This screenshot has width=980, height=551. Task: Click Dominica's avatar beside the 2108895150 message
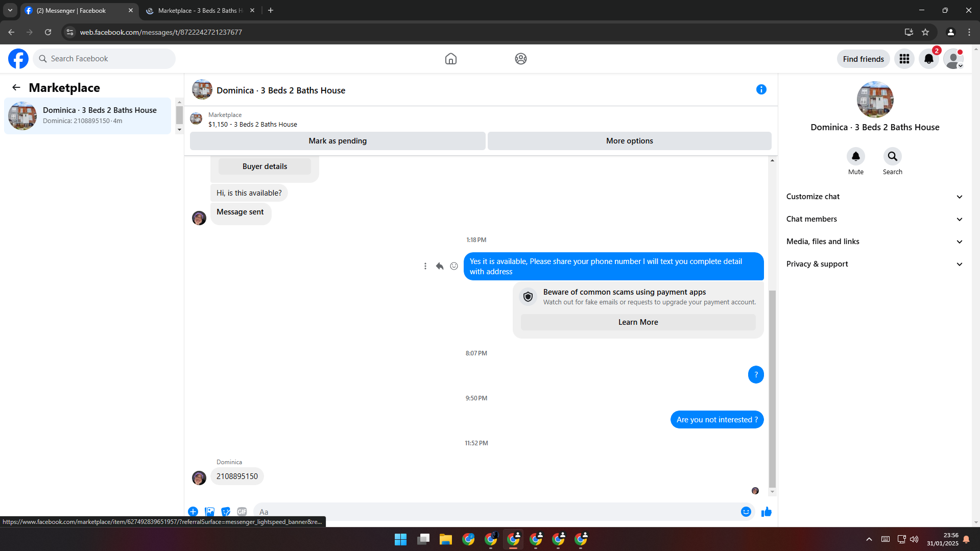click(x=199, y=478)
